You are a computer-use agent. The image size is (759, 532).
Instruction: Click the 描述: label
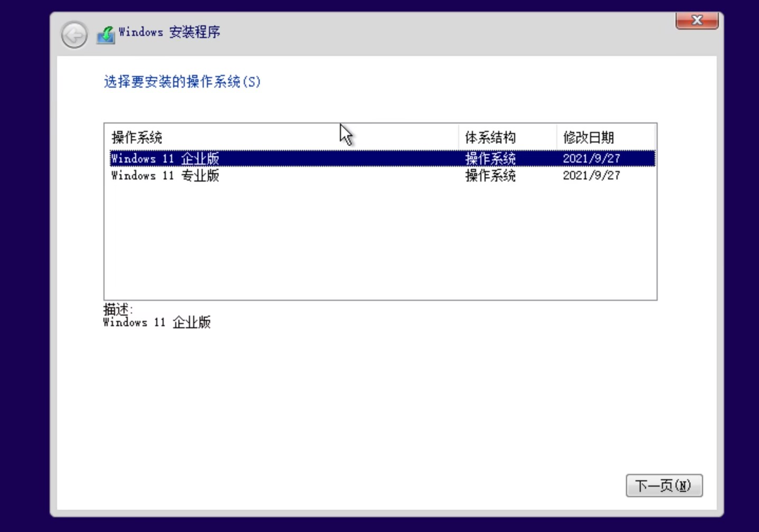click(118, 309)
